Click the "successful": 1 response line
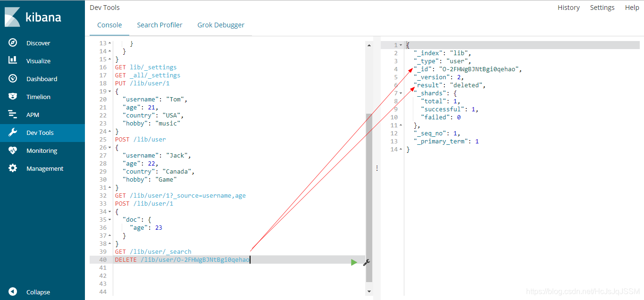 [x=450, y=109]
